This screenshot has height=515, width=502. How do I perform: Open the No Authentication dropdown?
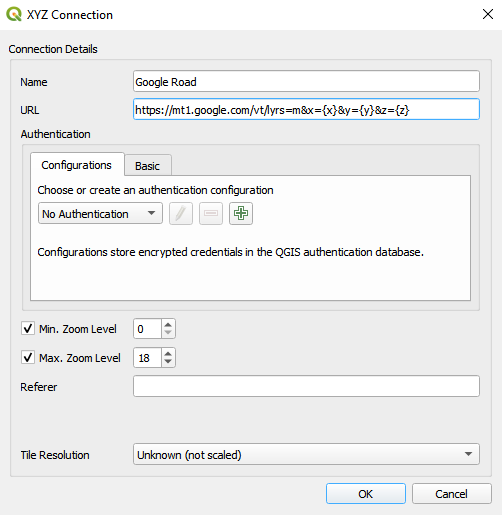[100, 213]
